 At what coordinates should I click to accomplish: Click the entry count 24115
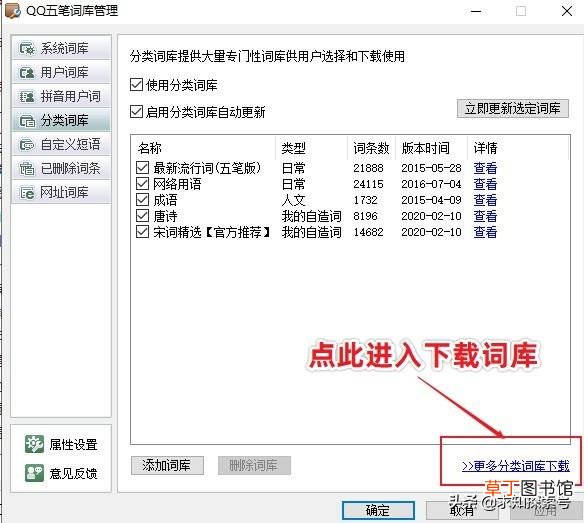[x=368, y=184]
